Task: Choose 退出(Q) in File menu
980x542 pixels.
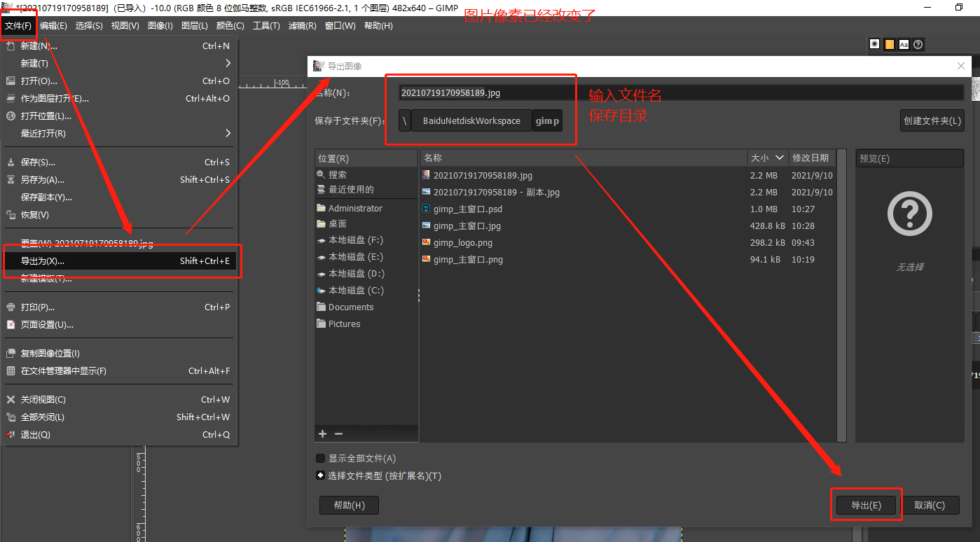Action: 120,435
